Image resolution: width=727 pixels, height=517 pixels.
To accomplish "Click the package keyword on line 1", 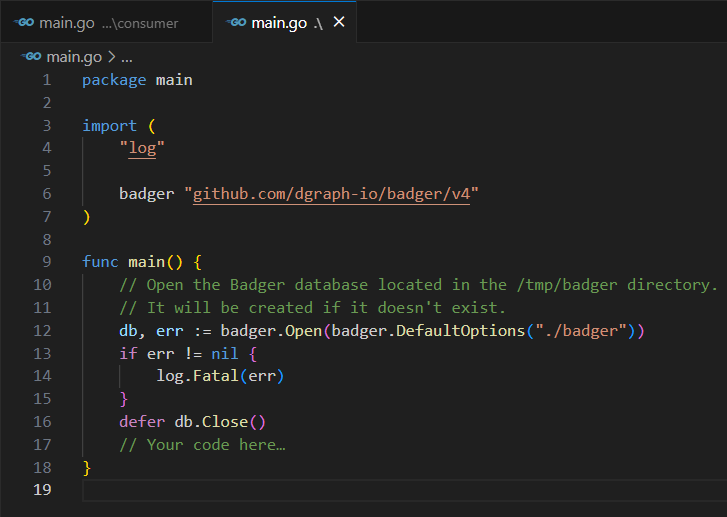I will pos(114,80).
